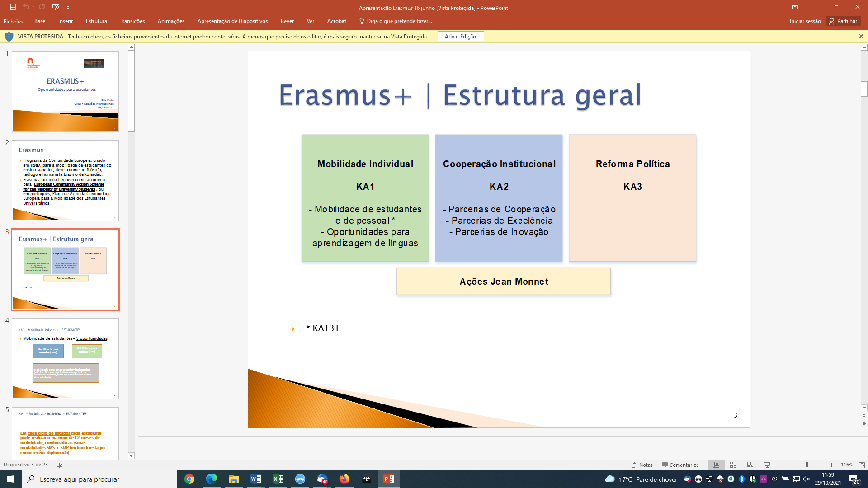
Task: Click the slide title 'Erasmus+ | Estrutura geral'
Action: [x=460, y=95]
